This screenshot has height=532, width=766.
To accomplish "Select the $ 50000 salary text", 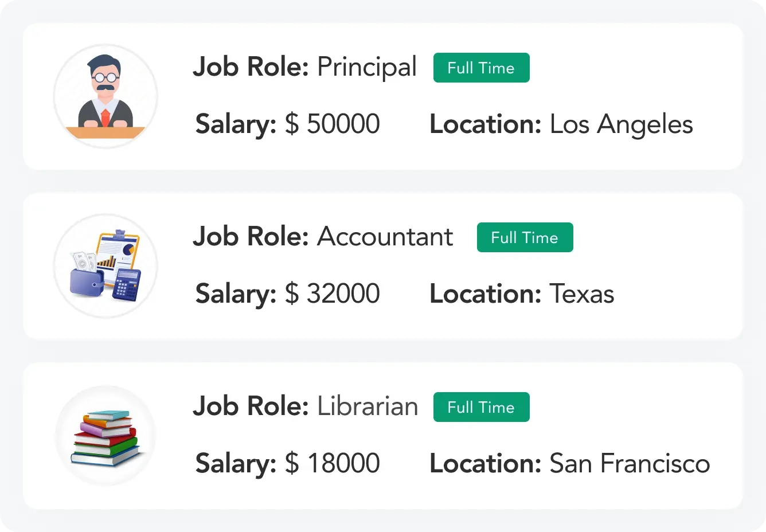I will point(332,124).
